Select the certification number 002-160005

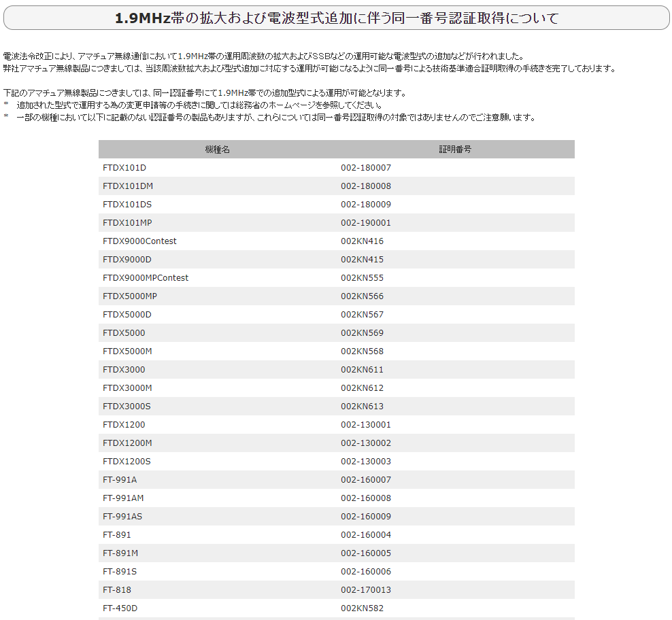[x=366, y=553]
